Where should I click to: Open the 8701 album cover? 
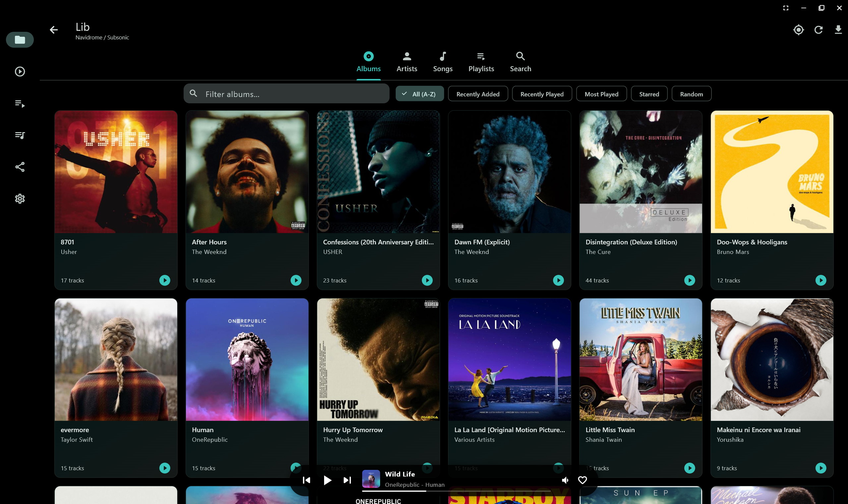[x=116, y=172]
